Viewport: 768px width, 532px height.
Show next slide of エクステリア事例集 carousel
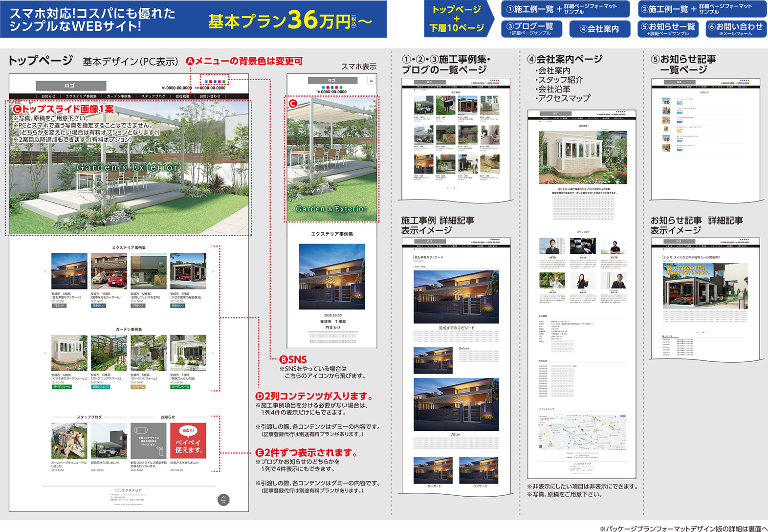click(212, 271)
